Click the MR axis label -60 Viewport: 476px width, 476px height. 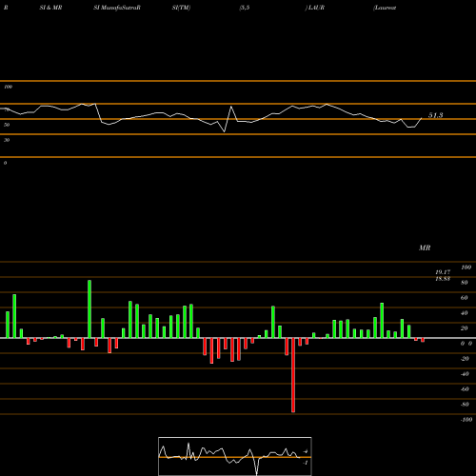coord(465,389)
